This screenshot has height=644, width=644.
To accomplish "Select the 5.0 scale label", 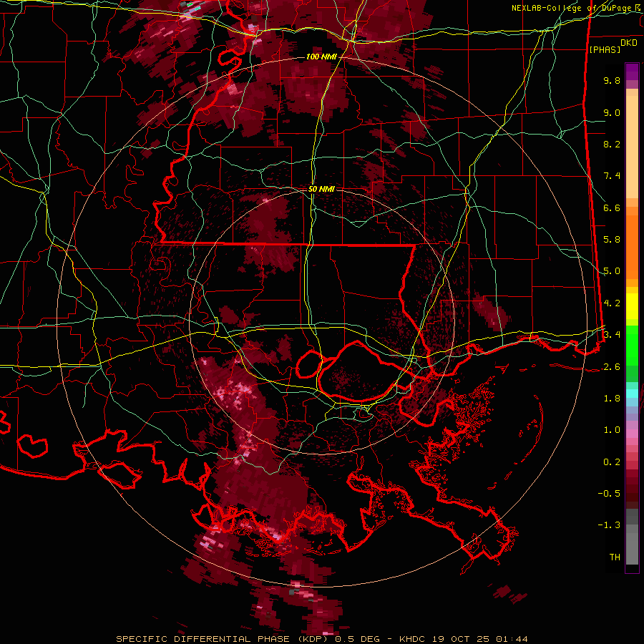I will tap(612, 271).
